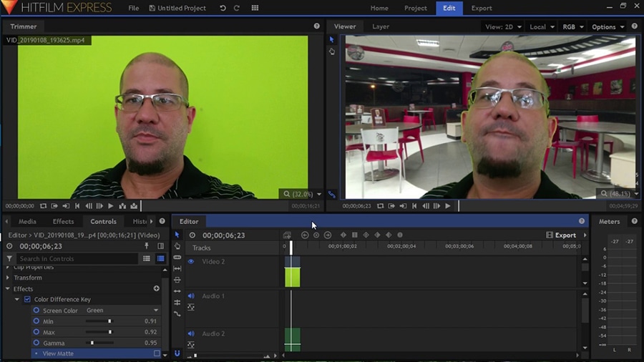This screenshot has height=362, width=644.
Task: Switch to the Effects tab
Action: 63,221
